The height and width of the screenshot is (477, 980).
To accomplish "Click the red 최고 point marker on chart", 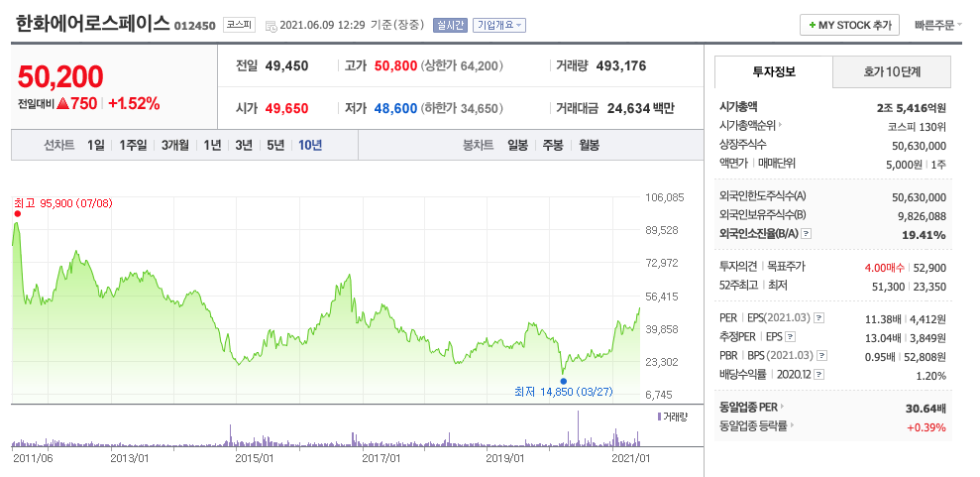I will pyautogui.click(x=17, y=214).
